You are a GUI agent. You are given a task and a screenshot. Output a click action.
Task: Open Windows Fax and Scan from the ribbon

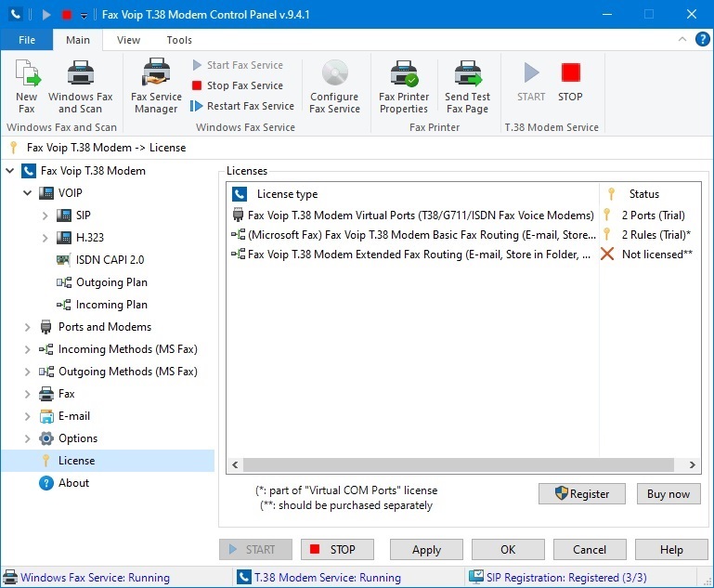pyautogui.click(x=80, y=86)
